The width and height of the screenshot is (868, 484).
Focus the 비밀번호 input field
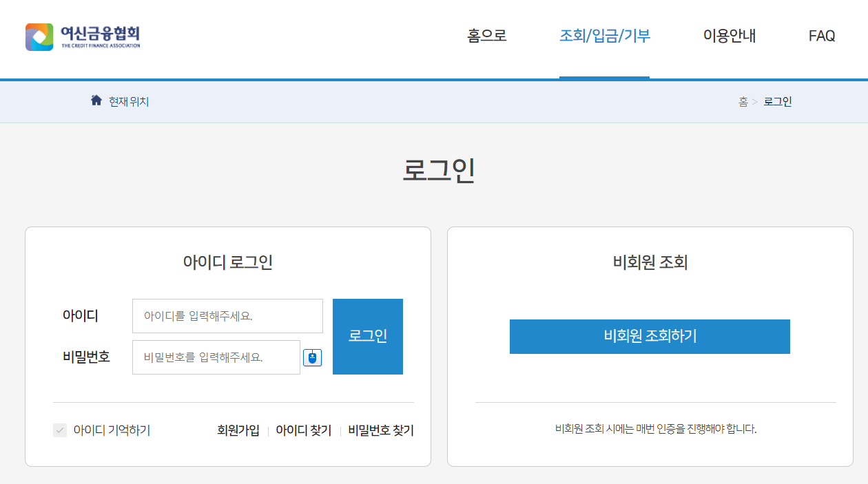tap(216, 357)
